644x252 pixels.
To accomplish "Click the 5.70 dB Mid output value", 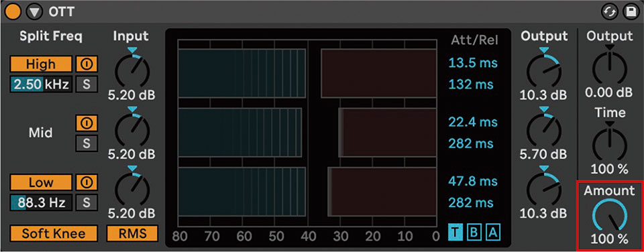I will point(543,154).
